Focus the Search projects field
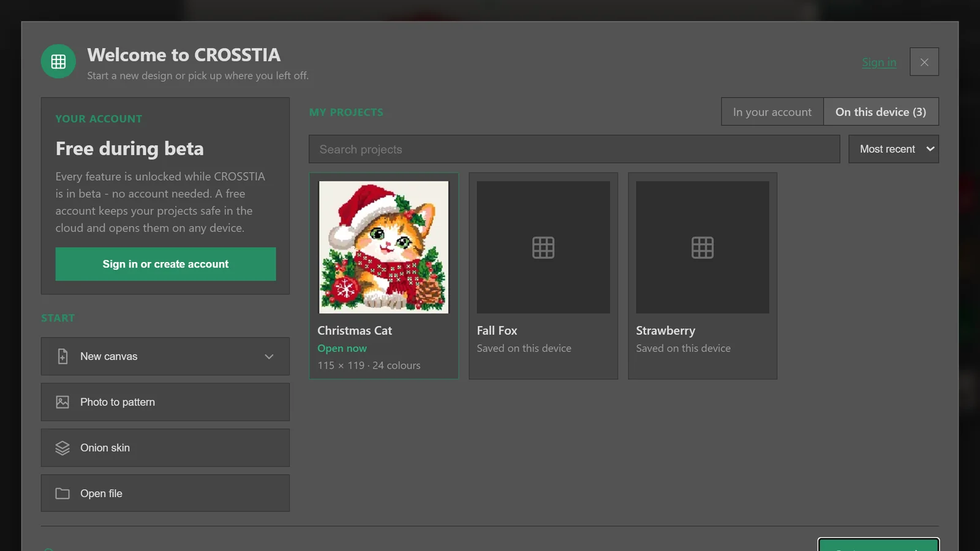The image size is (980, 551). [575, 149]
